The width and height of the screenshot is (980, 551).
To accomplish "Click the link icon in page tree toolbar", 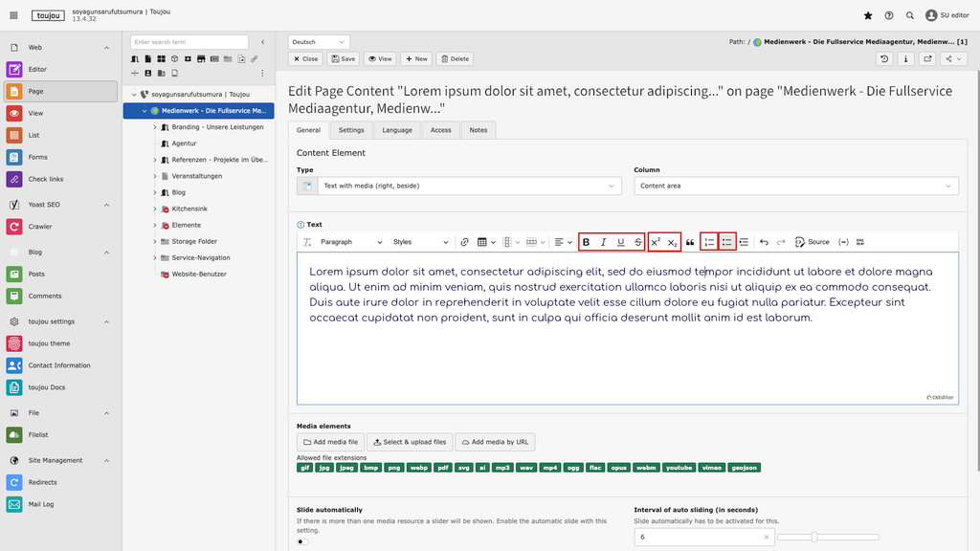I will [x=255, y=59].
